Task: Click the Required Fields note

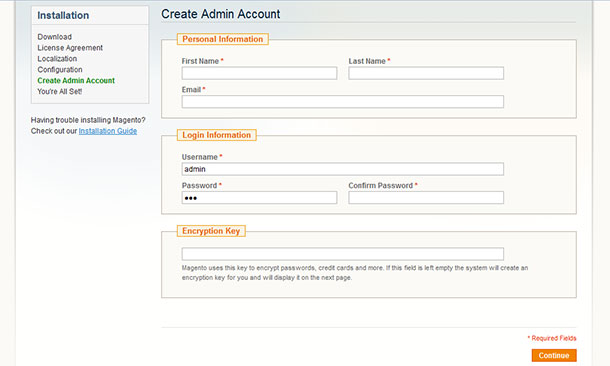Action: (552, 338)
